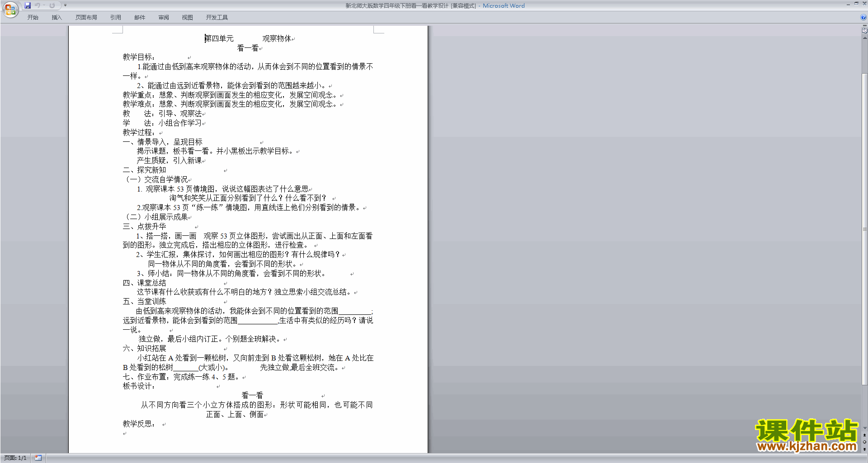Click the line 产生质疑，引入新课
Viewport: 868px width, 463px height.
click(x=170, y=160)
